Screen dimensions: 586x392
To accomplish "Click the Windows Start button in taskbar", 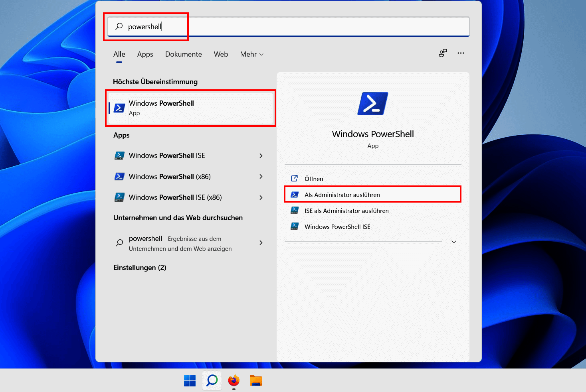I will [190, 381].
